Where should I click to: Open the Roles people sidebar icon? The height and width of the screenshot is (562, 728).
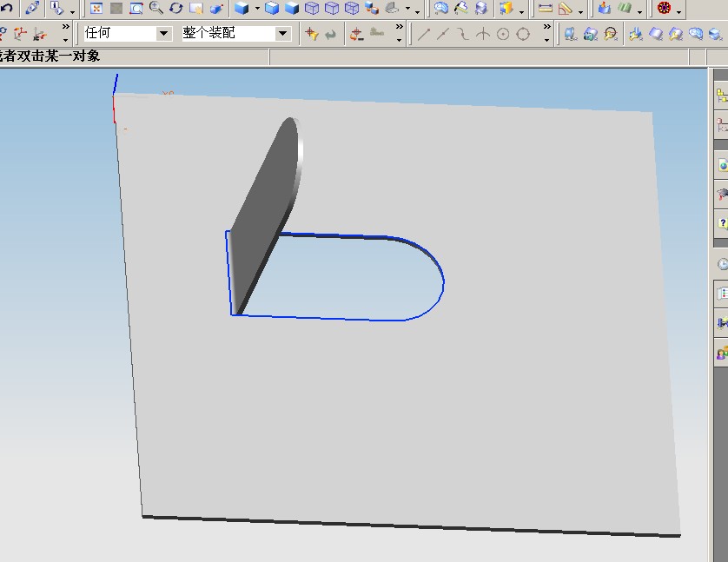click(722, 354)
